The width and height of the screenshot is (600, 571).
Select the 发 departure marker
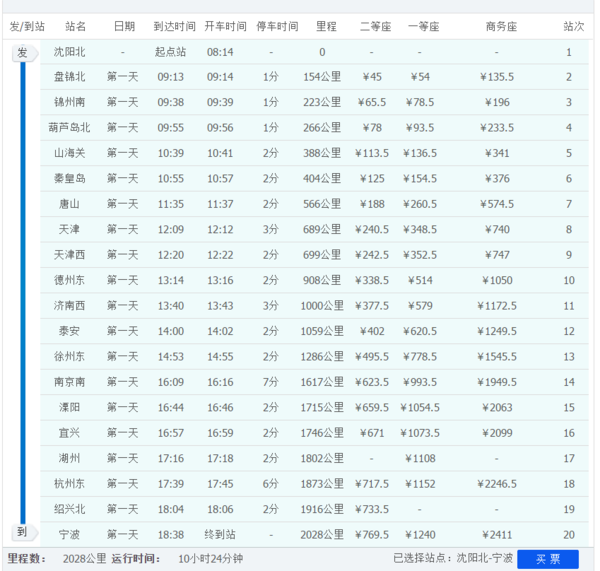[24, 52]
